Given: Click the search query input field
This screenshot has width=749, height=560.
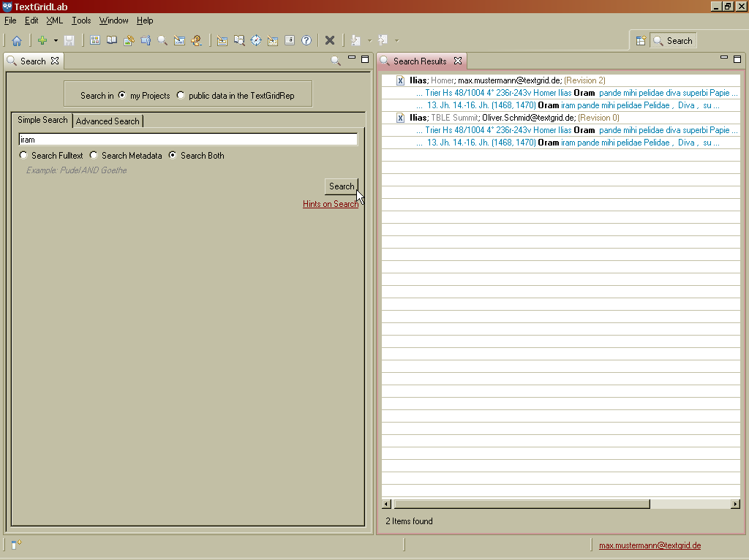Looking at the screenshot, I should (x=187, y=140).
